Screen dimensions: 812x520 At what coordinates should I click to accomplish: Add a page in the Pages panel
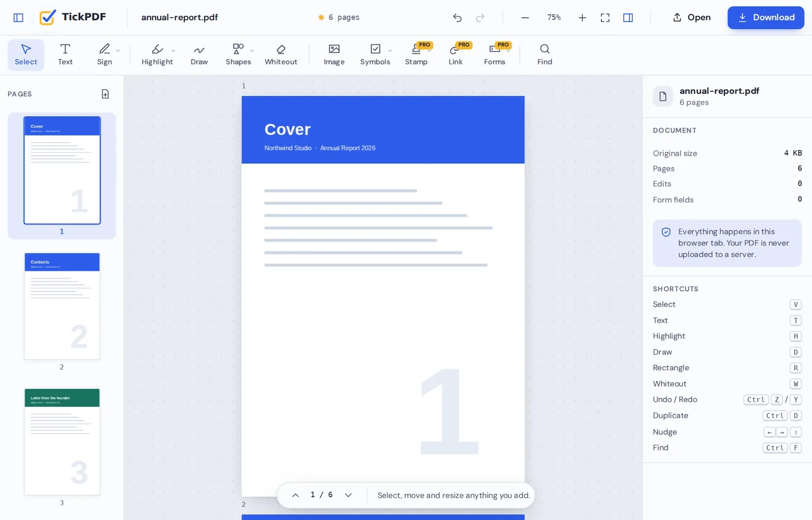pos(105,94)
